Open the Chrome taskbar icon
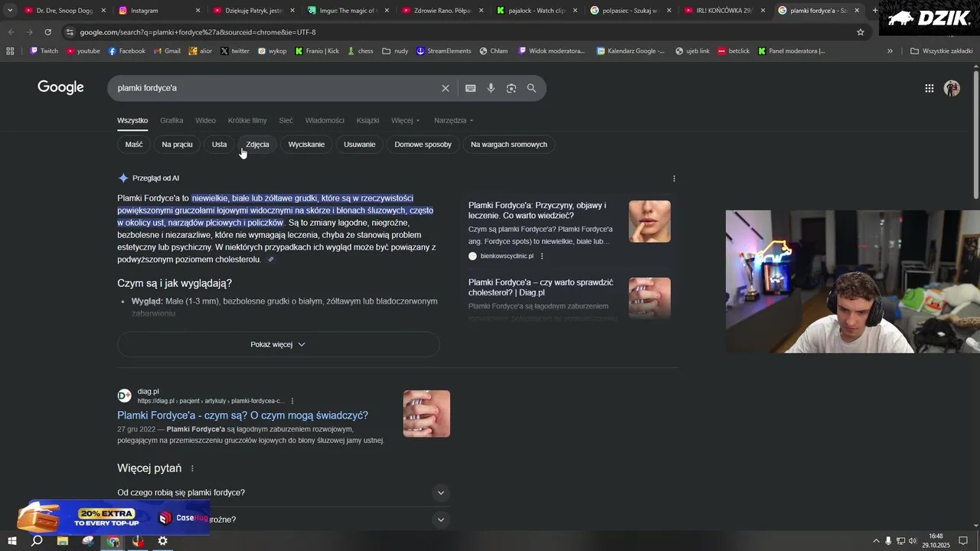Image resolution: width=980 pixels, height=551 pixels. [113, 541]
